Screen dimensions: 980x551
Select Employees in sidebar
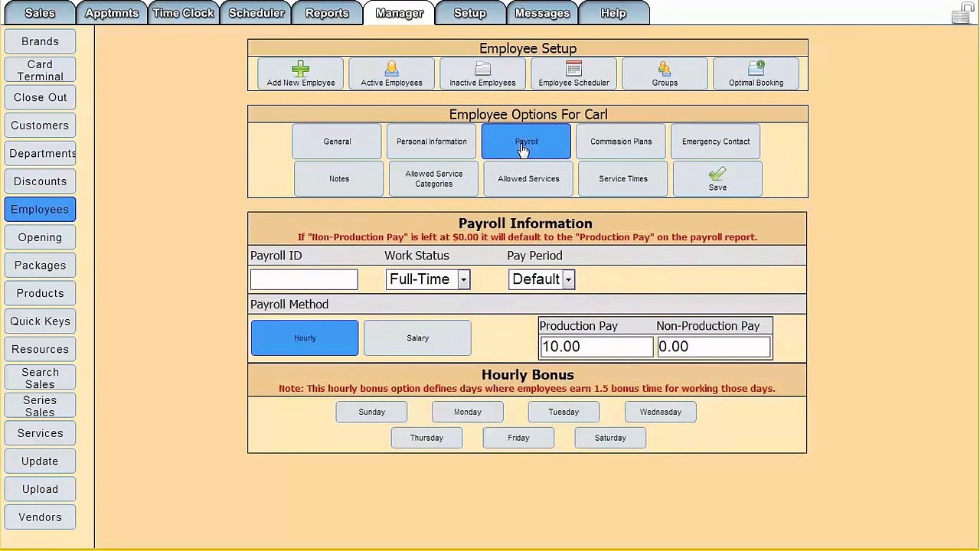click(40, 210)
